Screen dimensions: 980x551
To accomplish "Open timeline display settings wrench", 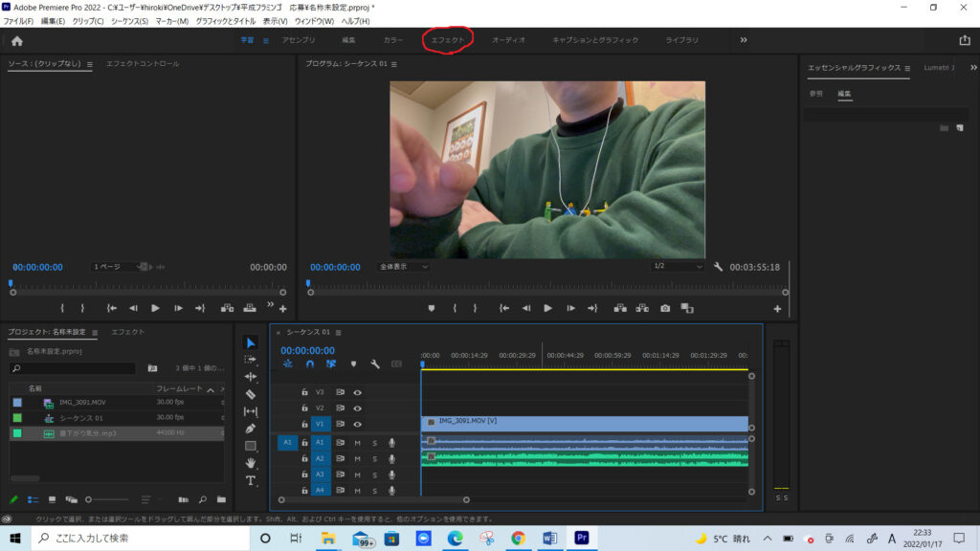I will (x=375, y=364).
